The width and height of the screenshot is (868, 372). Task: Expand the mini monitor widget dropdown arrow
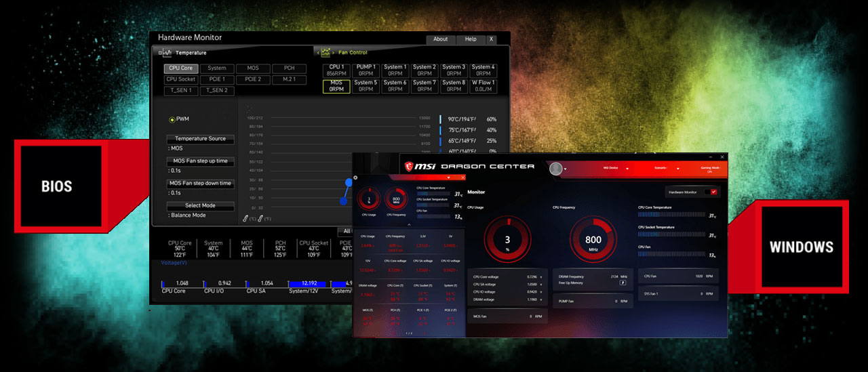[x=449, y=178]
